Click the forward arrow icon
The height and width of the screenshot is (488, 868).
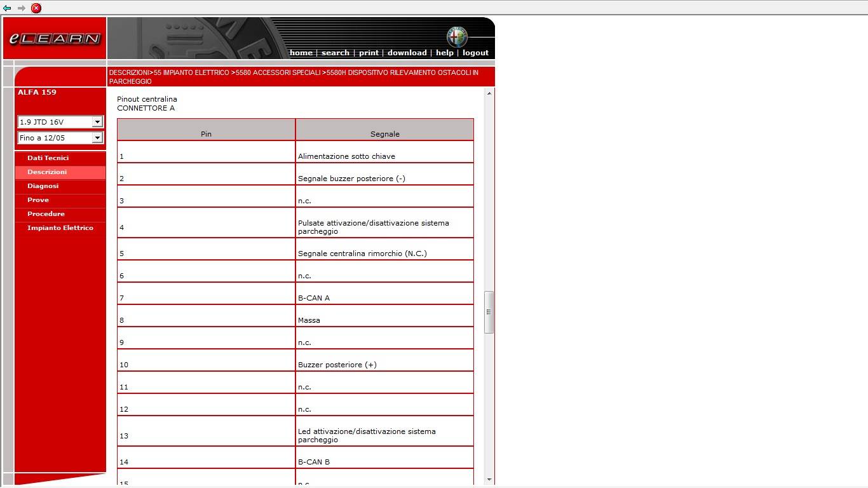pos(22,8)
